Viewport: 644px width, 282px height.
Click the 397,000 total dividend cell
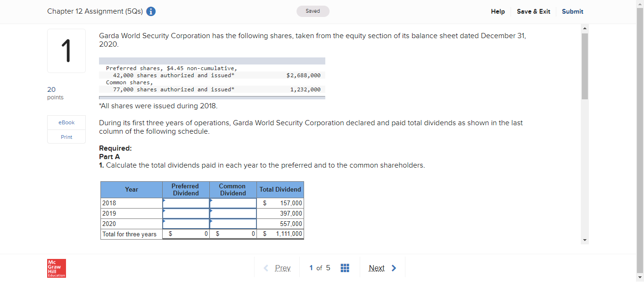click(281, 214)
